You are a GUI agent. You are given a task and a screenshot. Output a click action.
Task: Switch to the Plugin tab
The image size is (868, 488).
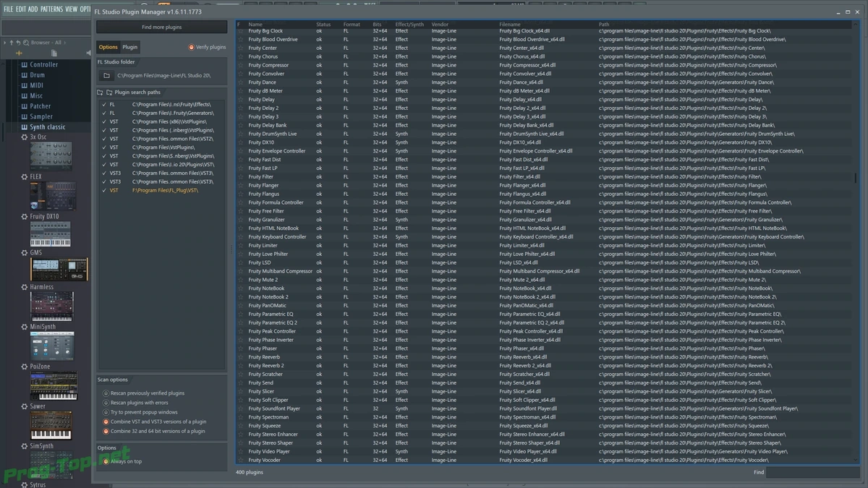tap(130, 47)
